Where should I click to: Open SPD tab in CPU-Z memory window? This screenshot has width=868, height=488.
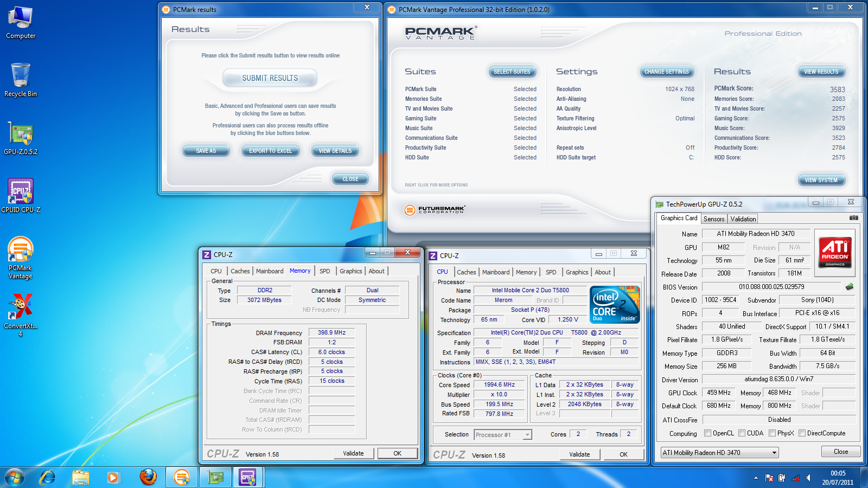(325, 271)
